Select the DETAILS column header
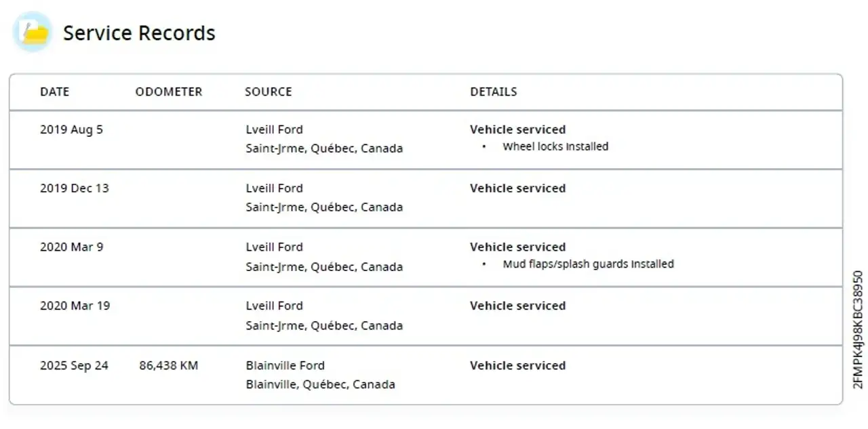Screen dimensions: 868x429 (x=494, y=91)
